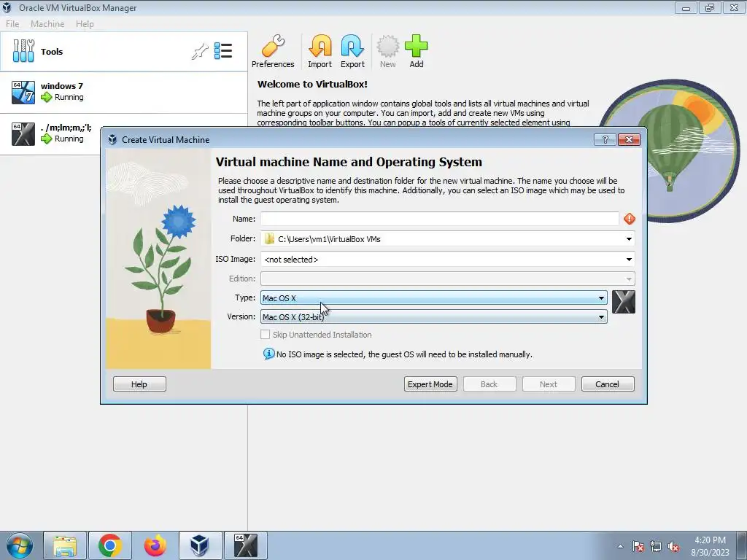The height and width of the screenshot is (560, 747).
Task: Open the Version dropdown showing Mac OS X (32-bit)
Action: [433, 316]
